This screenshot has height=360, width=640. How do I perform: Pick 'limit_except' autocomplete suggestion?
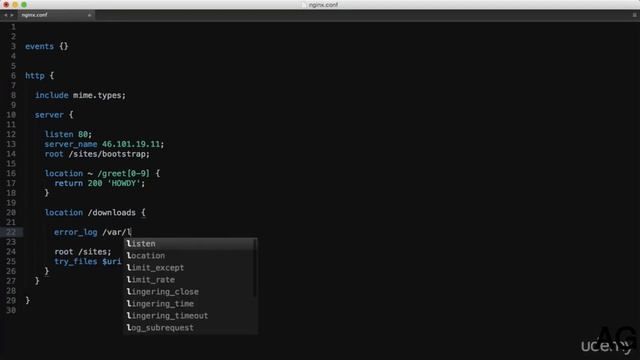[x=190, y=268]
